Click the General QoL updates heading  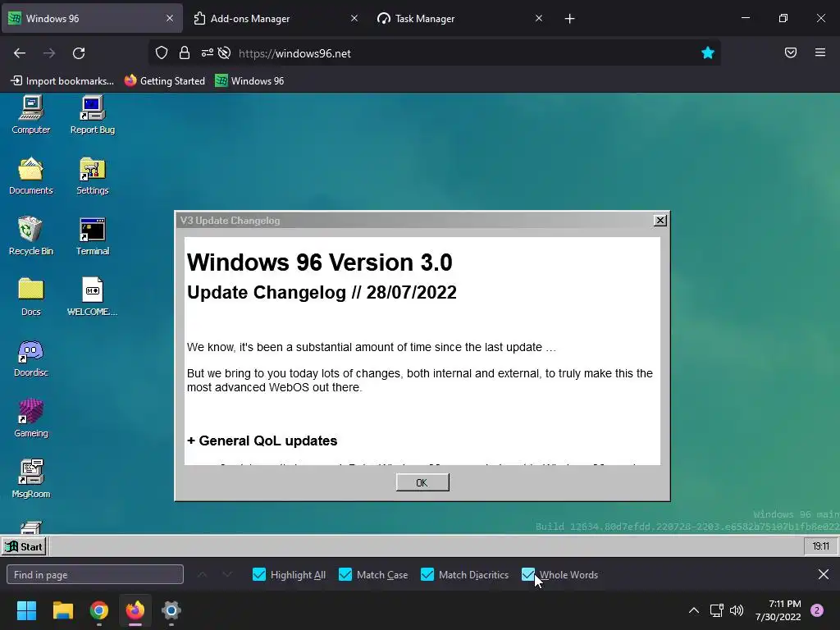point(262,441)
